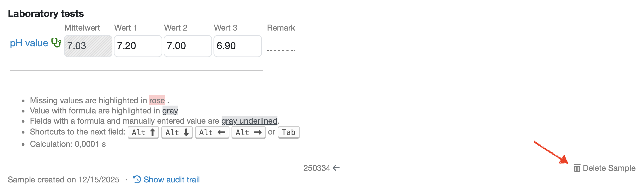Image resolution: width=644 pixels, height=194 pixels.
Task: Click the Wert 1 field containing 7.20
Action: click(138, 46)
